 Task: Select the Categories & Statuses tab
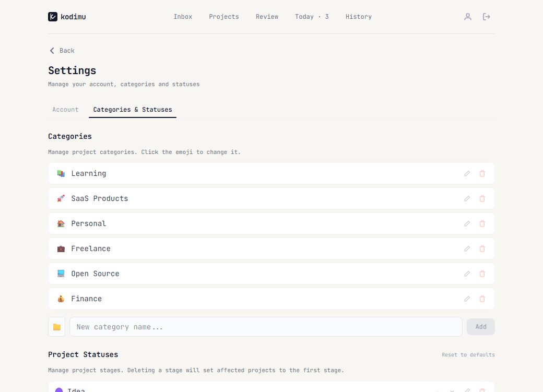click(133, 110)
